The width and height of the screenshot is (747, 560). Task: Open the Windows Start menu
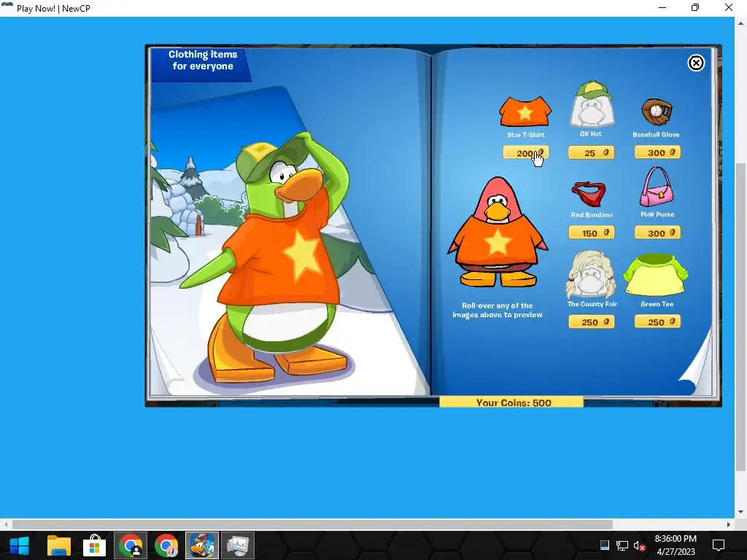[20, 545]
